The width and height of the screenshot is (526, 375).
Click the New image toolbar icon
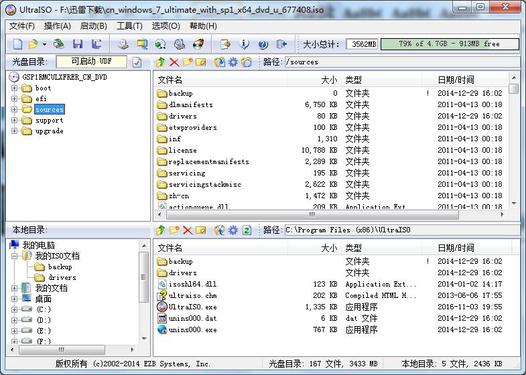[17, 44]
